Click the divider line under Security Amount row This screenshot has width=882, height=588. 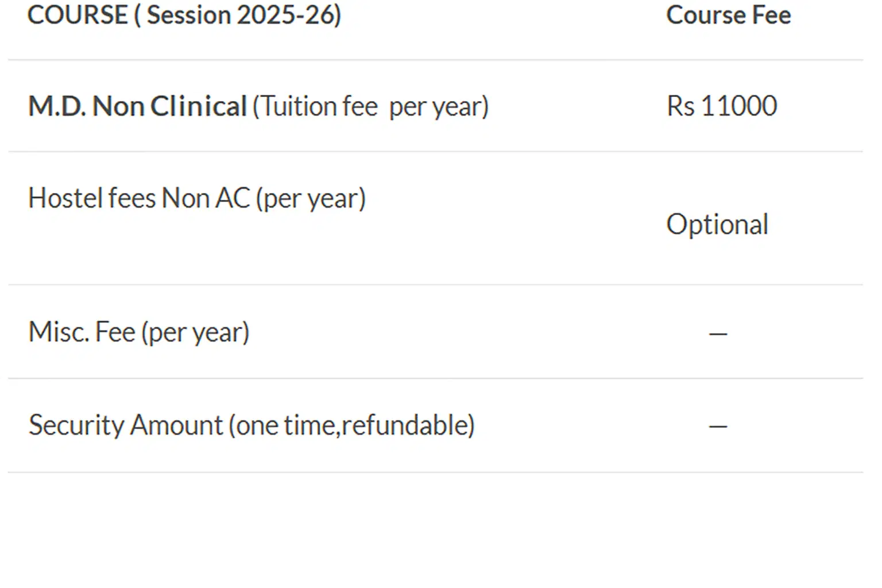point(435,473)
